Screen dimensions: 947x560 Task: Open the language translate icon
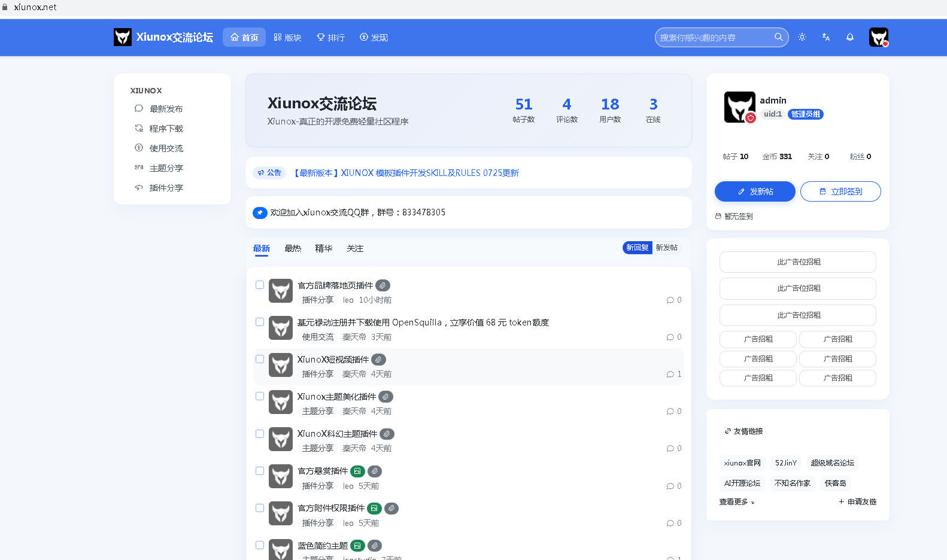[826, 37]
